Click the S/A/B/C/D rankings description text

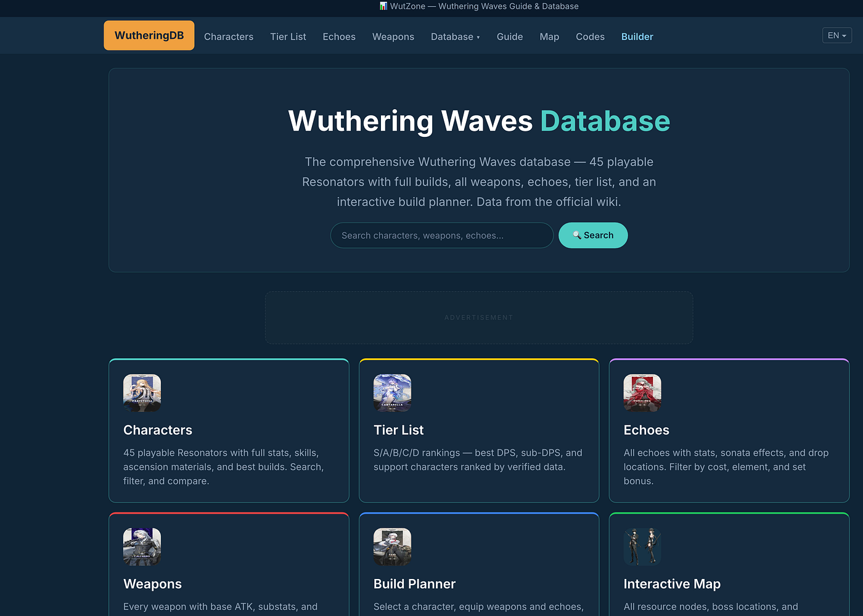pyautogui.click(x=478, y=460)
